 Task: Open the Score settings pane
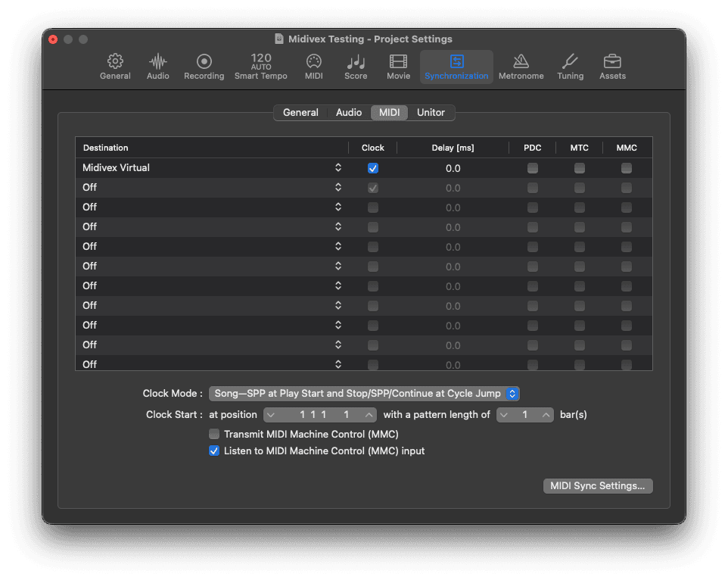(x=356, y=67)
